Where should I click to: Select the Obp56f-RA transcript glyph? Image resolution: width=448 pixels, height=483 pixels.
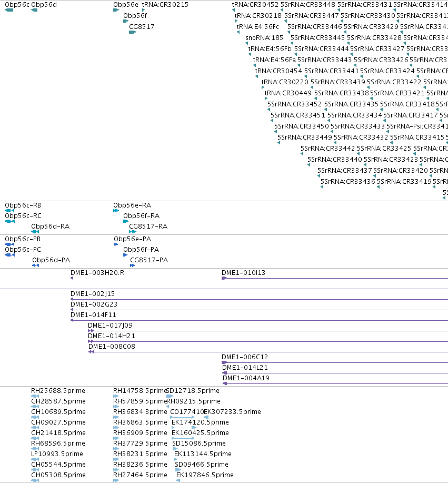coord(126,221)
